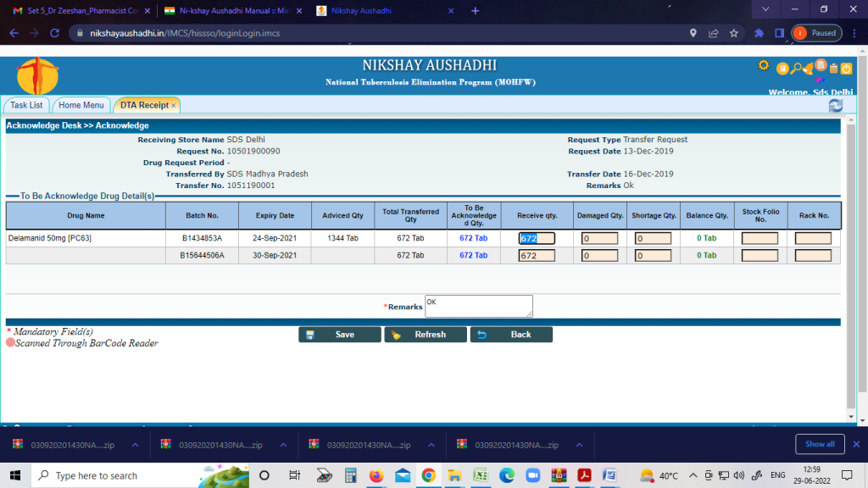
Task: Click Receive qty field for batch B1434853A
Action: (x=537, y=238)
